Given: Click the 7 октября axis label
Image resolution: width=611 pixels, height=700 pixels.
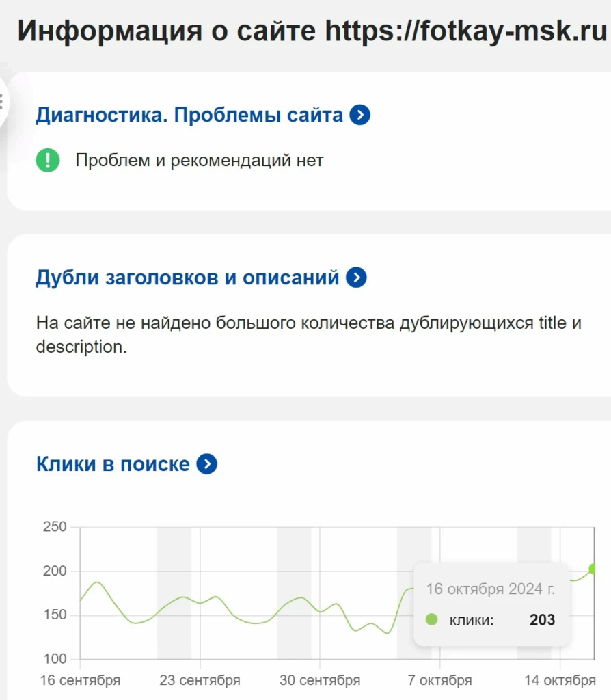Looking at the screenshot, I should (439, 680).
